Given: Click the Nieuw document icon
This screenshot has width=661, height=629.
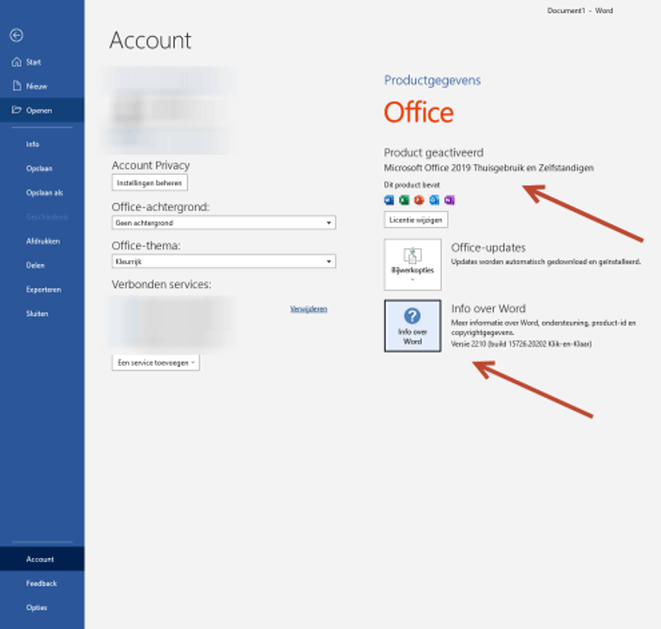Looking at the screenshot, I should (16, 86).
